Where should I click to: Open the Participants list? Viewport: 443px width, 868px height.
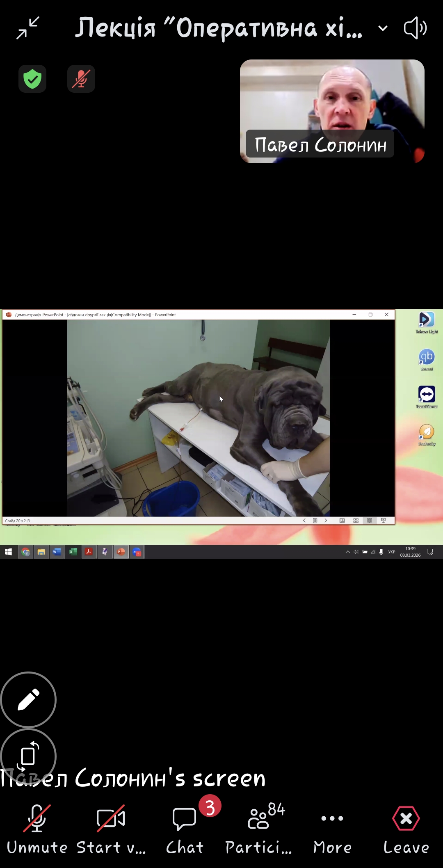click(258, 830)
